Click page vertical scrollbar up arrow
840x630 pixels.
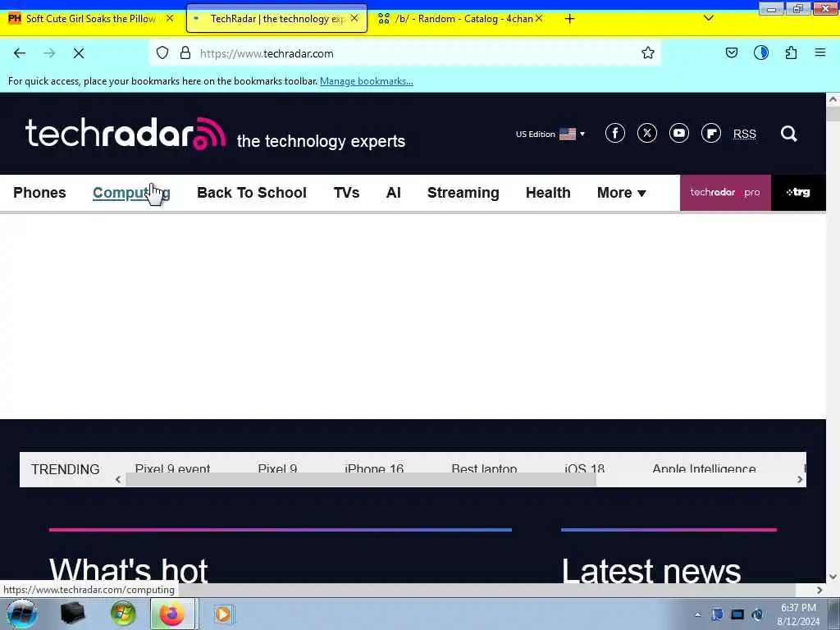(833, 99)
